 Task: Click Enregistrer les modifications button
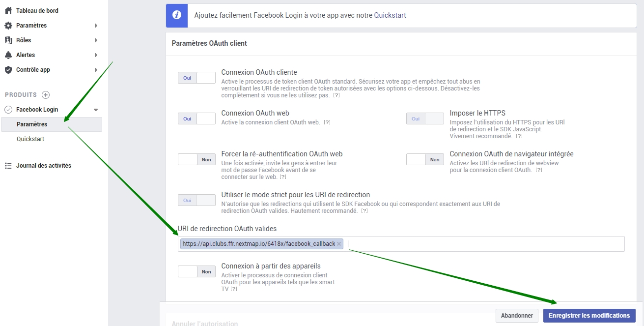coord(589,315)
